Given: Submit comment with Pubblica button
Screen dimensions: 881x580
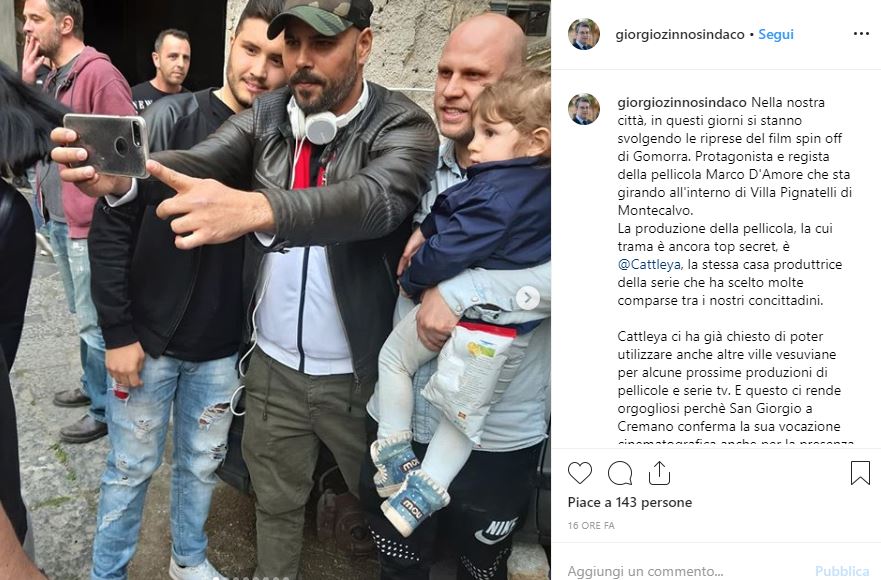Looking at the screenshot, I should 842,572.
